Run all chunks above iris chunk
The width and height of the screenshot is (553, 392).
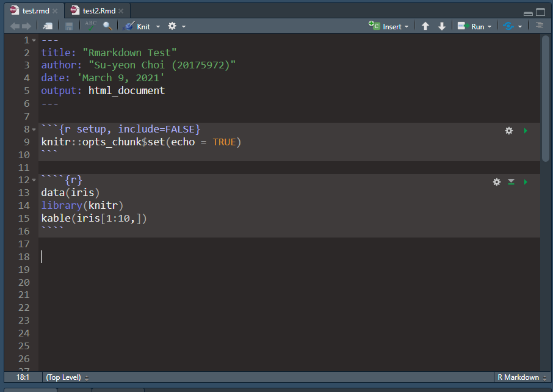[x=511, y=182]
